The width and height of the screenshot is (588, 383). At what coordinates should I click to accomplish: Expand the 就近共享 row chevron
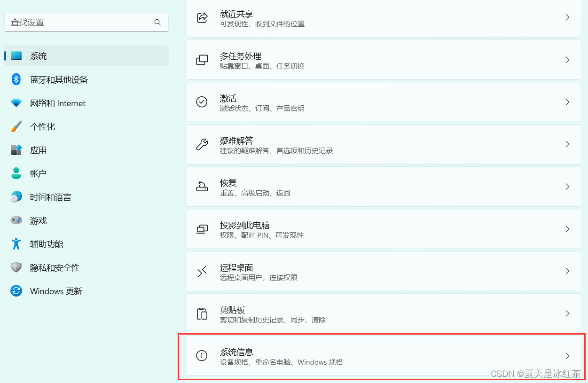567,17
